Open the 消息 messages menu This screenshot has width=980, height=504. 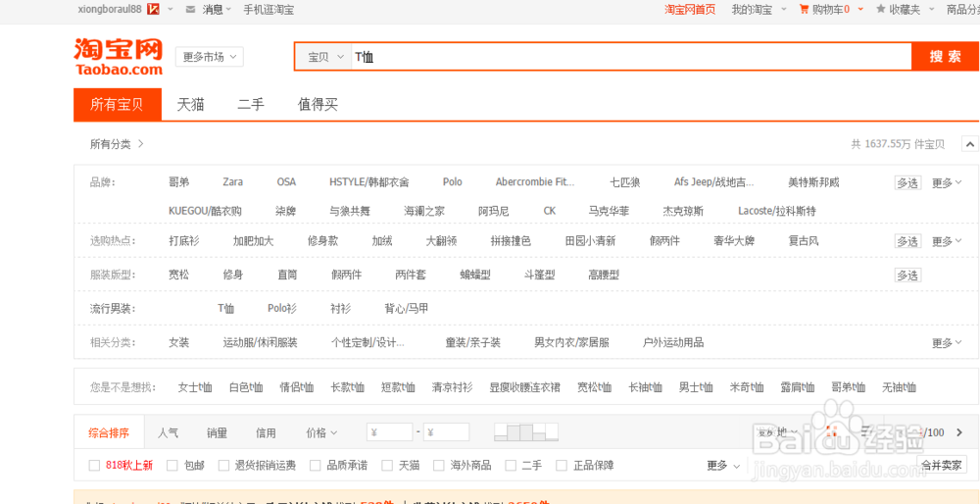pyautogui.click(x=217, y=10)
